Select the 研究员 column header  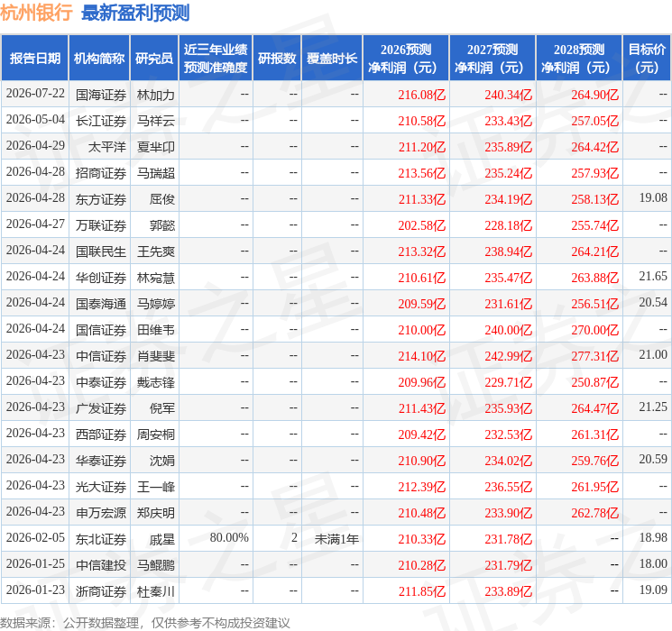point(154,59)
